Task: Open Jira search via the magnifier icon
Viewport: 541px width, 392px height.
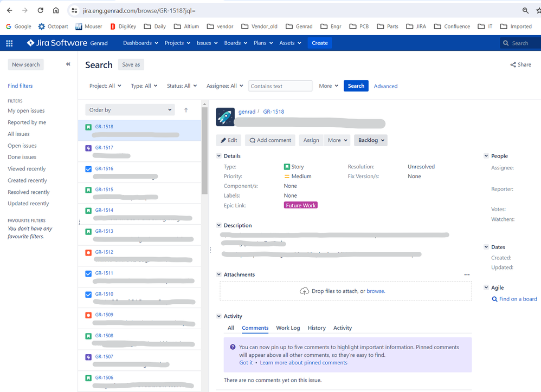Action: [505, 43]
